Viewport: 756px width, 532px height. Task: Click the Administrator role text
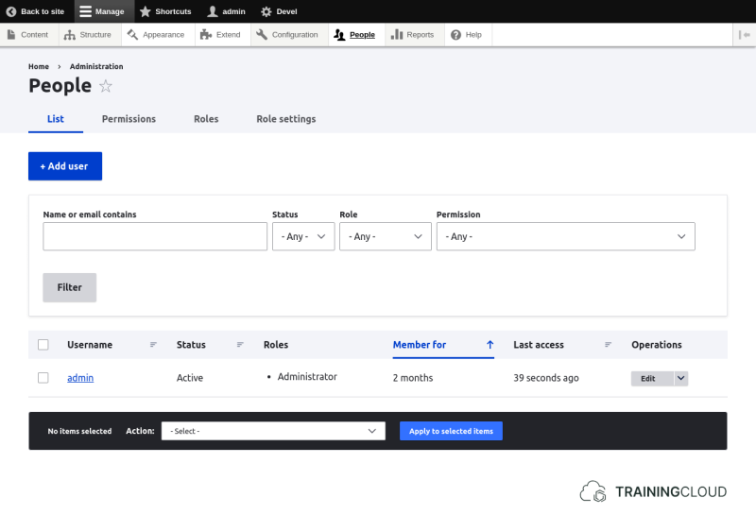click(307, 377)
